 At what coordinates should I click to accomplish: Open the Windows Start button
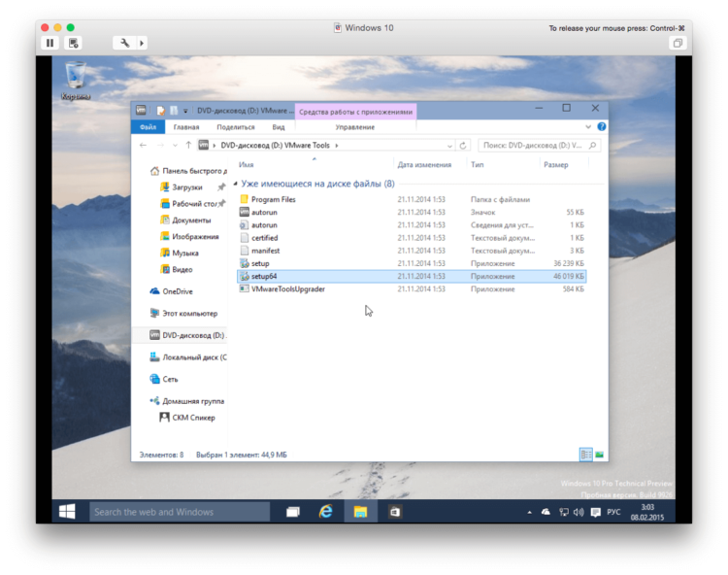click(67, 511)
